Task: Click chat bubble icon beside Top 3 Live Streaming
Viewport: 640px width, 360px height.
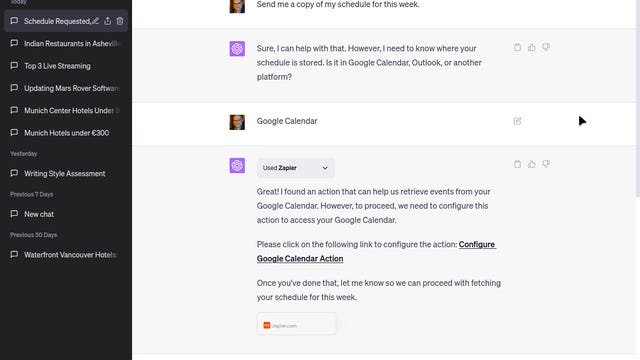Action: tap(14, 65)
